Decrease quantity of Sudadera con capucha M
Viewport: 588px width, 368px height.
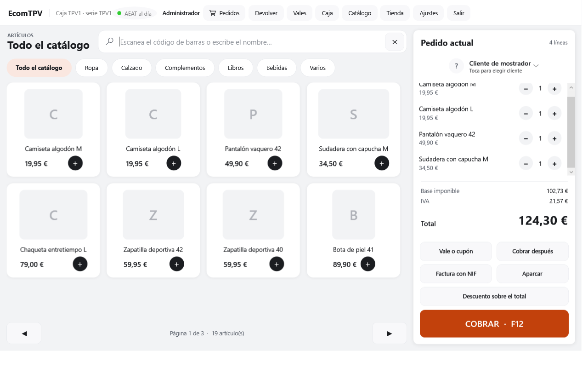(x=526, y=163)
